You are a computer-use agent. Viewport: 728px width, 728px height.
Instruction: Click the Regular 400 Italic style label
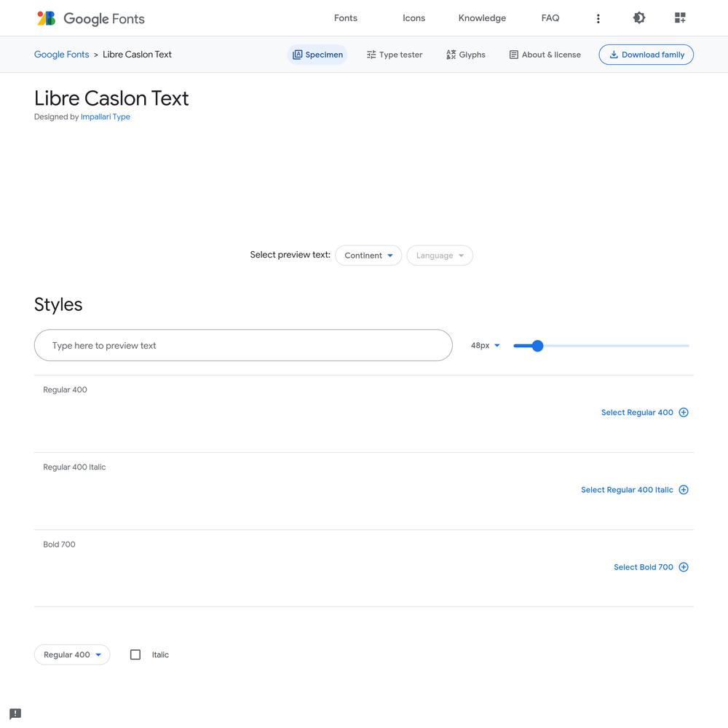[x=74, y=467]
